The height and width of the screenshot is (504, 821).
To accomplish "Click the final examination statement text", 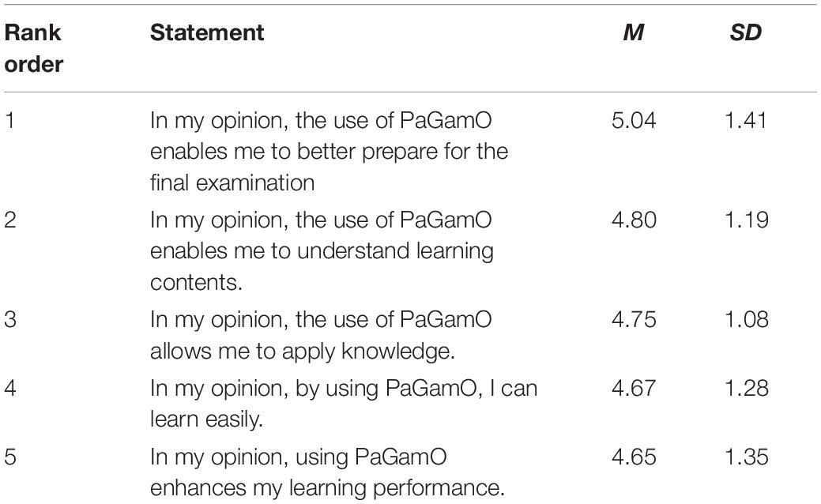I will coord(329,152).
